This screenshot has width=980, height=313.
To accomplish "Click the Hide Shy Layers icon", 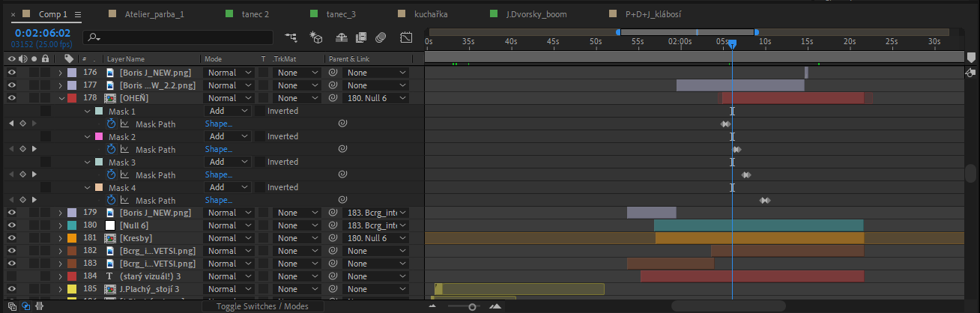I will click(x=341, y=37).
